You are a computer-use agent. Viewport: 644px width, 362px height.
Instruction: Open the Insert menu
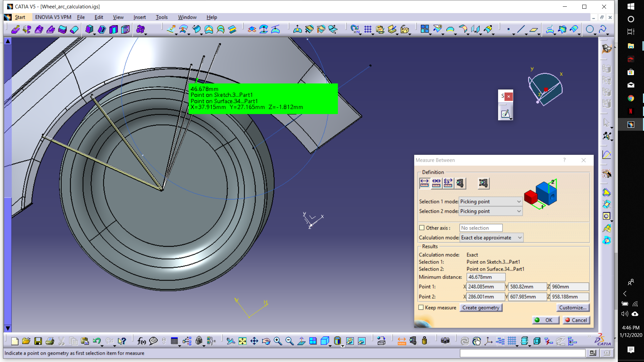tap(140, 17)
